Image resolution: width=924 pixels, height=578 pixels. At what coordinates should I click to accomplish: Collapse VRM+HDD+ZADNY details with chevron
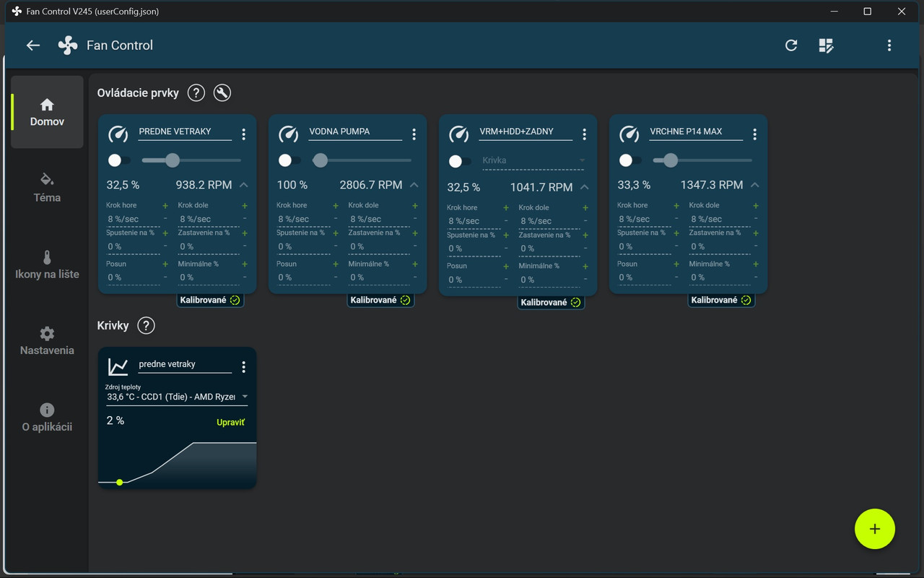(x=585, y=187)
